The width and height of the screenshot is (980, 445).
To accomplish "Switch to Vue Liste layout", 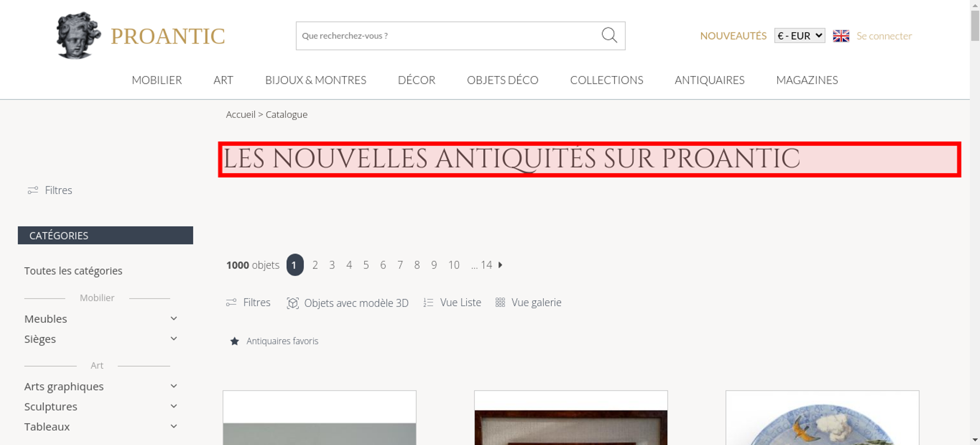I will (452, 302).
